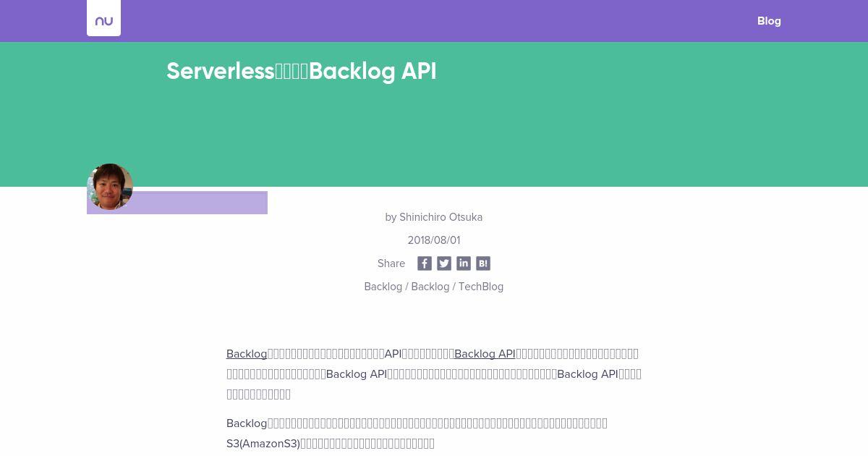
Task: Select the Share label text
Action: point(391,263)
